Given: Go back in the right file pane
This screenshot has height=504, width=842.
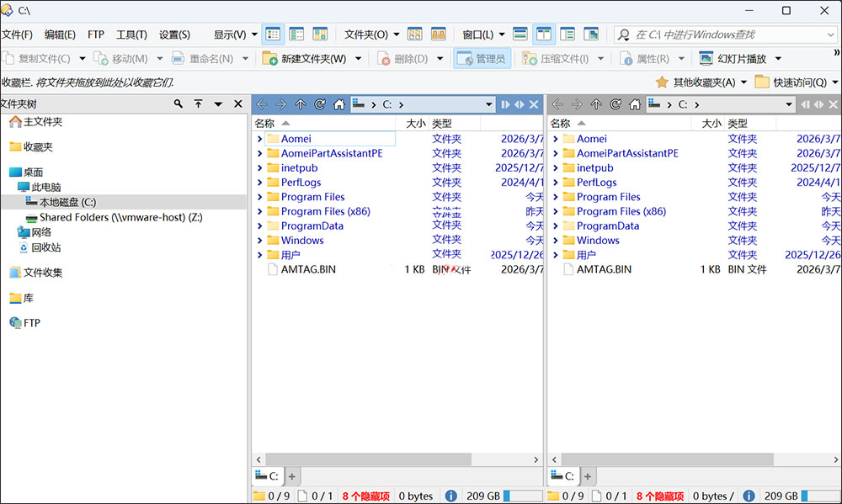Looking at the screenshot, I should coord(557,104).
